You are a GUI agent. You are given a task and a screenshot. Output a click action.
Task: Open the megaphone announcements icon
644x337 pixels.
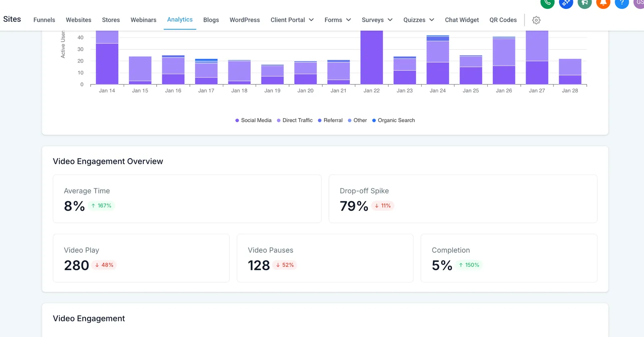[x=584, y=3]
